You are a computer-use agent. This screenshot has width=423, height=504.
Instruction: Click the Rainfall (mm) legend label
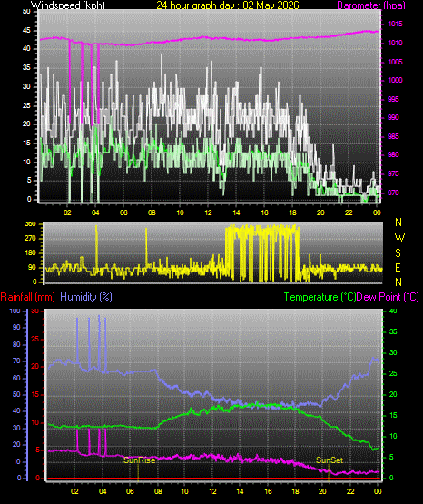coord(27,297)
